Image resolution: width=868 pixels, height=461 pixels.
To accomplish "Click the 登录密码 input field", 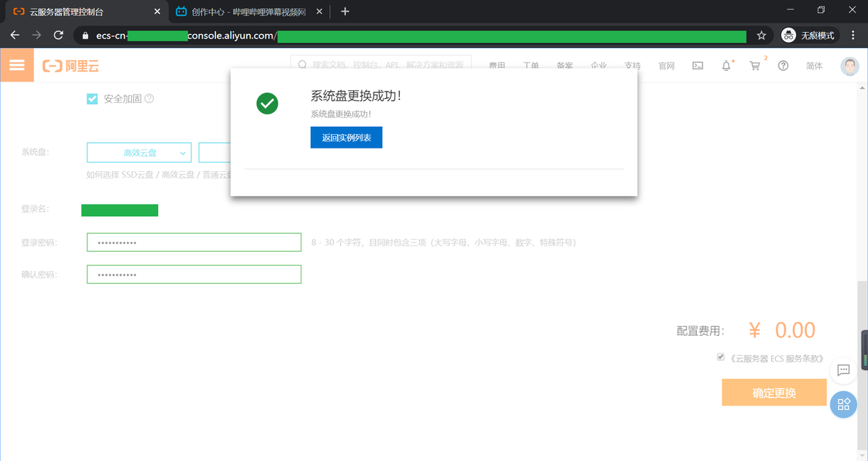I will coord(194,243).
